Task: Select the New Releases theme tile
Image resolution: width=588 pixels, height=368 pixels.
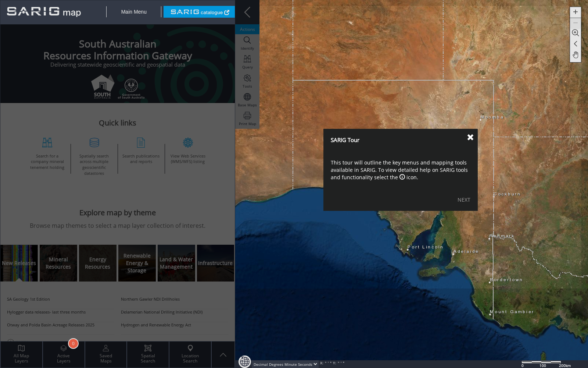Action: 19,263
